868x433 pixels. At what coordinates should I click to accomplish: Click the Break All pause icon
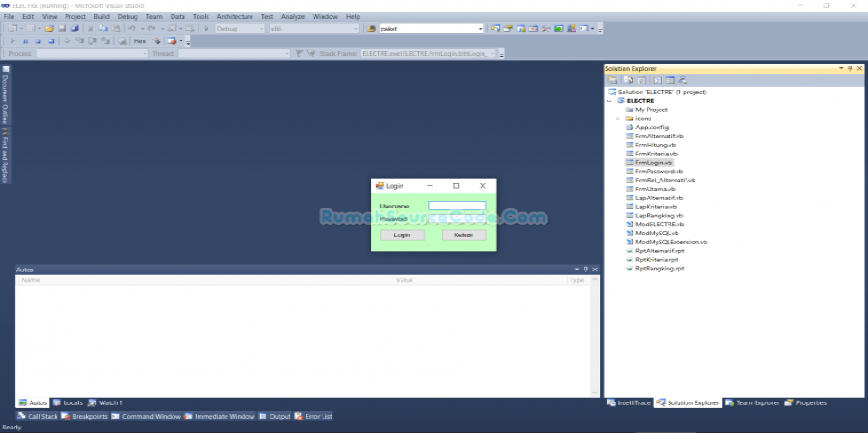pyautogui.click(x=25, y=41)
